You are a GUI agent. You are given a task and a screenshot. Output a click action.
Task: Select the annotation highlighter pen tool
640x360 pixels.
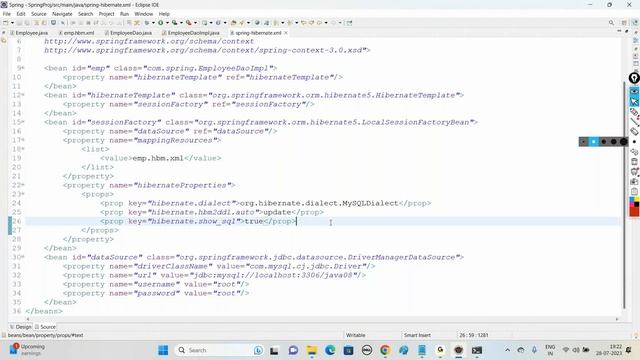(x=634, y=112)
